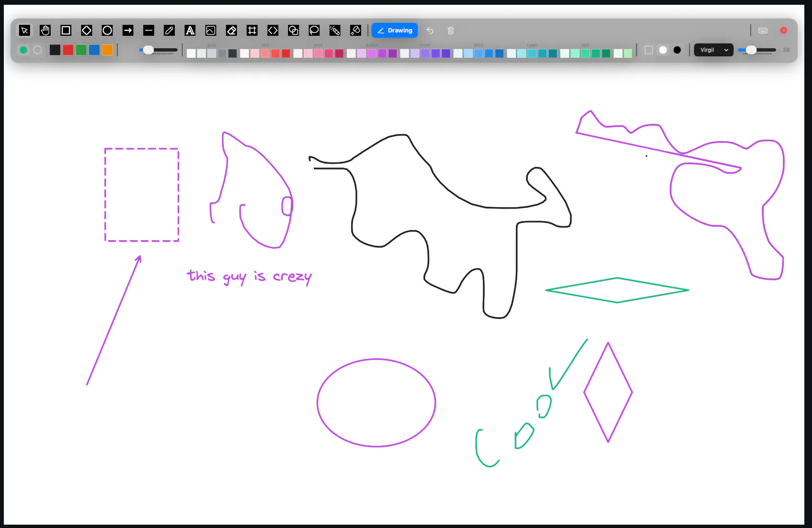Pick the diamond shape tool
Image resolution: width=812 pixels, height=528 pixels.
coord(86,31)
